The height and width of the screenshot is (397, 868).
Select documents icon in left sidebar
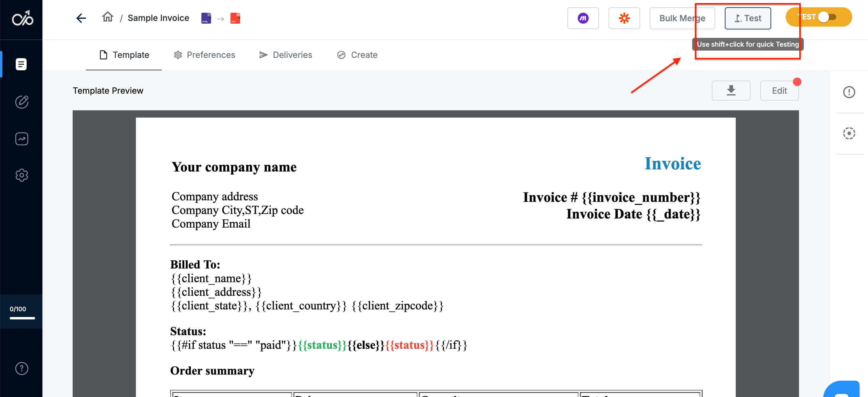coord(21,64)
